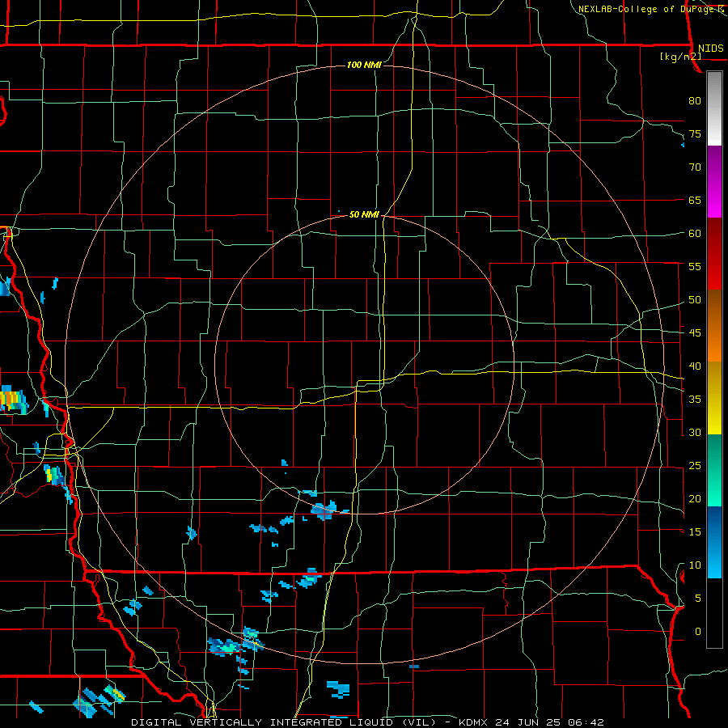Click the scale value 0
728x728 pixels.
[698, 632]
